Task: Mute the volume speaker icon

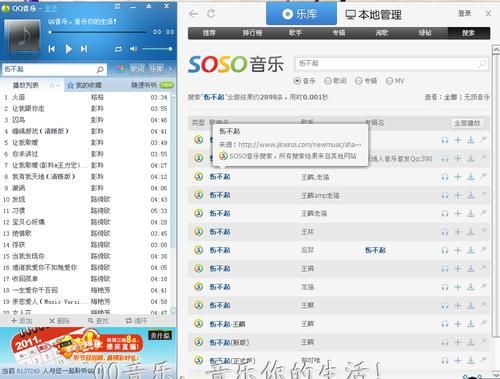Action: (x=133, y=49)
